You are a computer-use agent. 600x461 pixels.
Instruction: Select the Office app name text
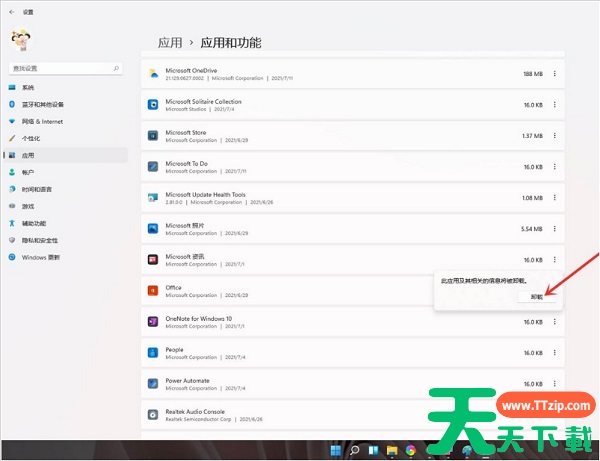pyautogui.click(x=173, y=287)
